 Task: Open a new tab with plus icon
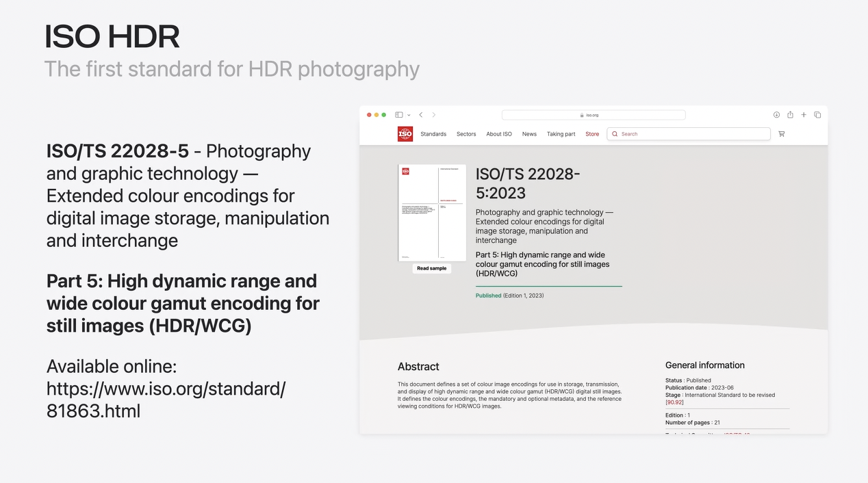coord(804,115)
